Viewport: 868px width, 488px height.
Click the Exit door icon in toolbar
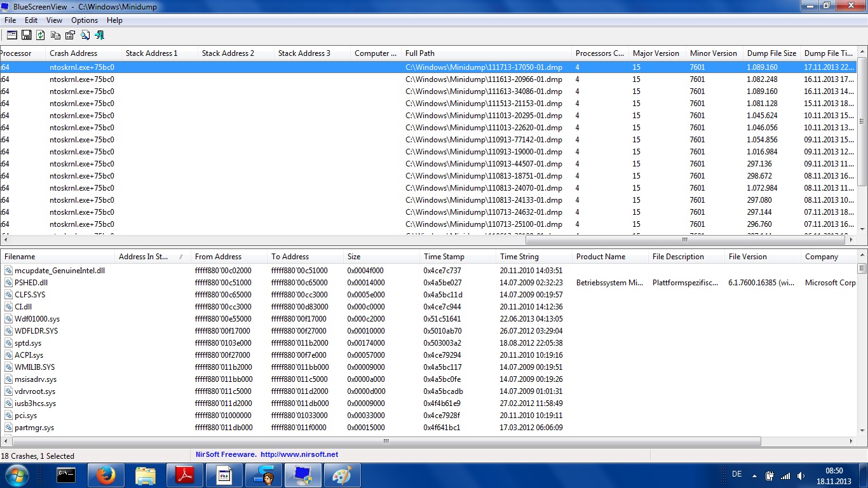[x=100, y=35]
